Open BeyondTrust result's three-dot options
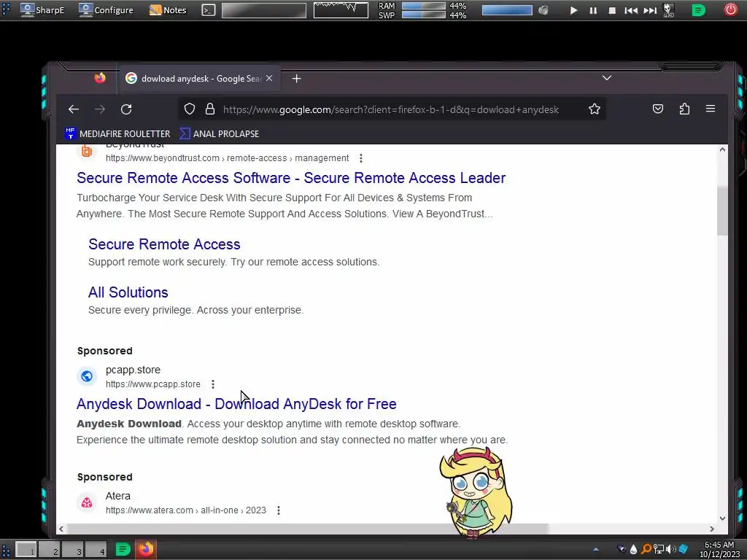Viewport: 747px width, 560px height. (360, 158)
